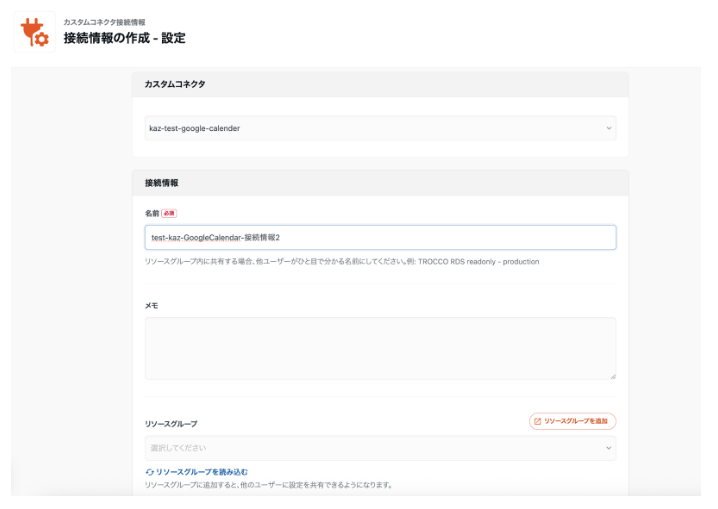Click the 接続情報 section header
Viewport: 718px width, 509px height.
(x=162, y=183)
